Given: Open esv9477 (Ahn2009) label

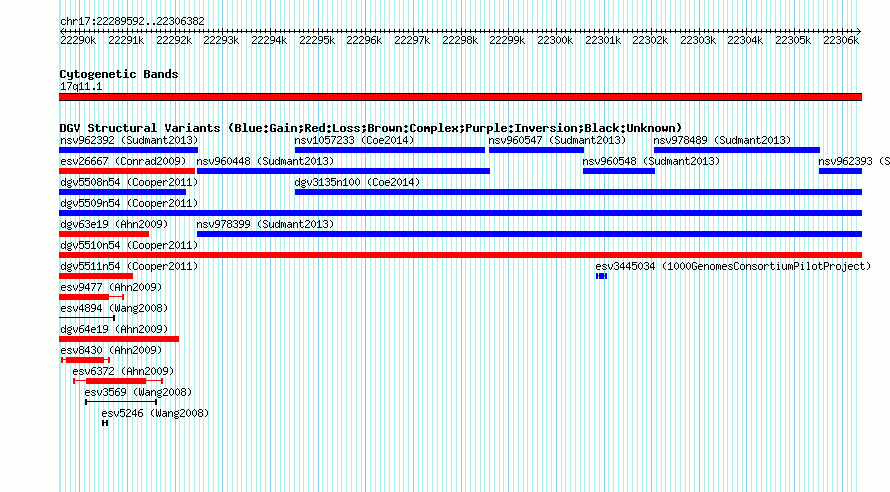Looking at the screenshot, I should [x=111, y=287].
